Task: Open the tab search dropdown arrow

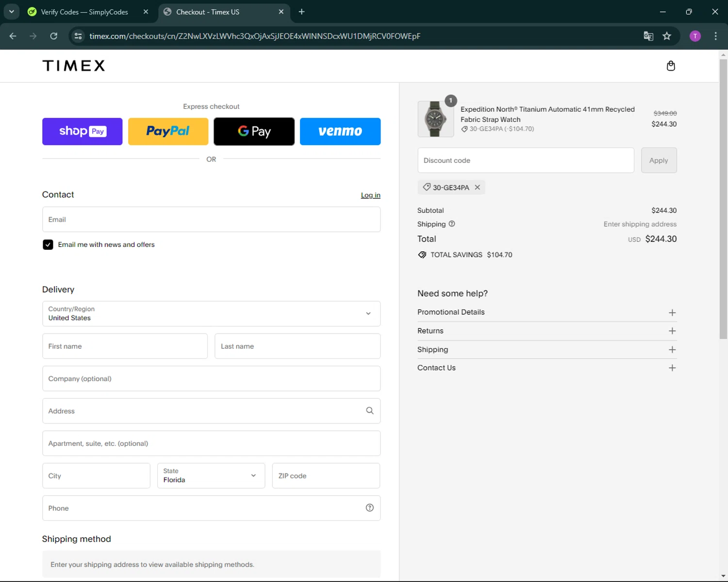Action: 11,12
